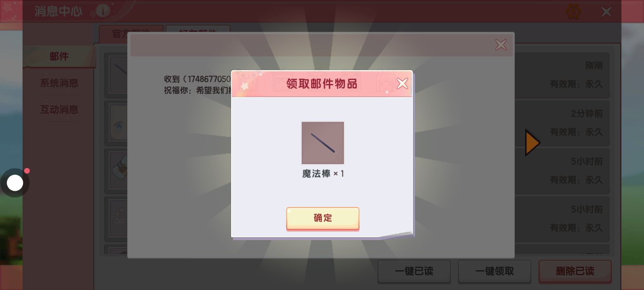Select the second mail category tab
Viewport: 644px width, 290px height.
tap(198, 32)
